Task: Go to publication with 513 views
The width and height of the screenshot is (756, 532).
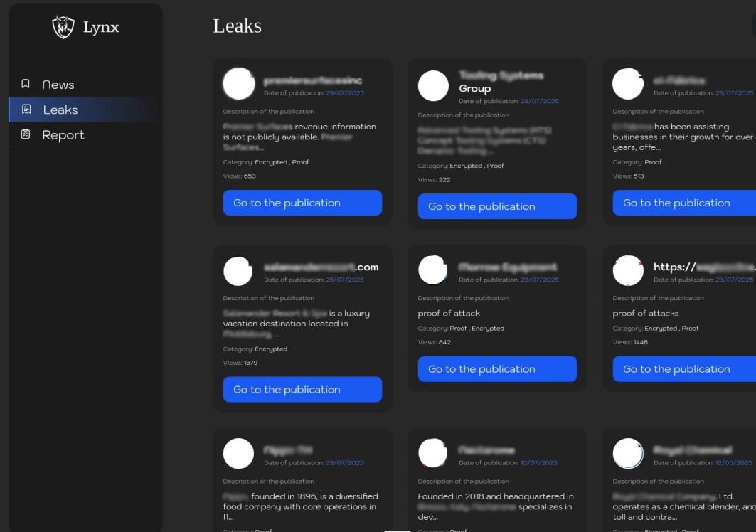Action: coord(684,203)
